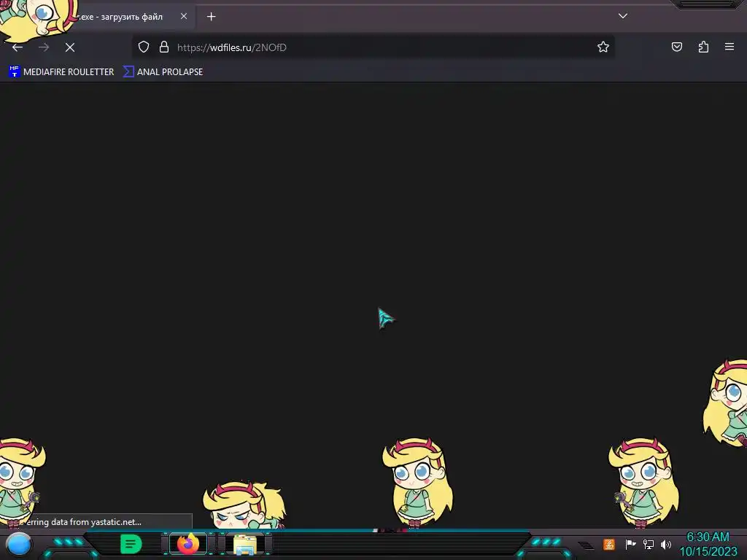Click the Star character holding wand at bottom right
This screenshot has height=560, width=747.
pos(643,483)
